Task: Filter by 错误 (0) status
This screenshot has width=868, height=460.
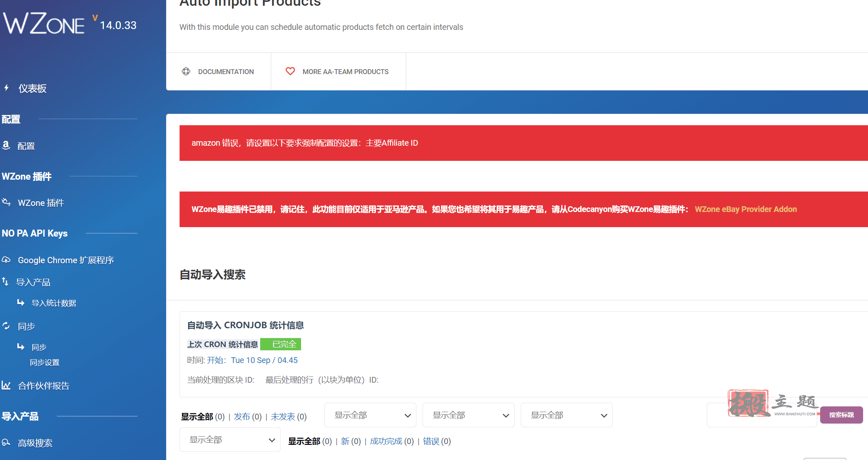Action: click(436, 441)
